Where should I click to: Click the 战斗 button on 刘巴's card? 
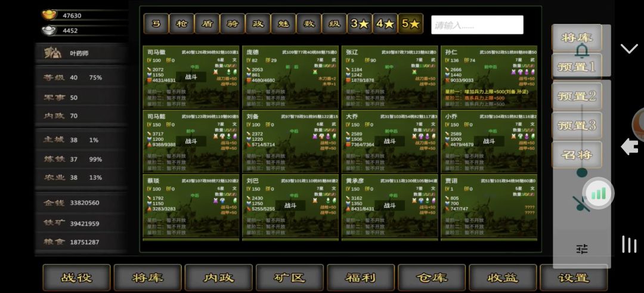(x=290, y=205)
